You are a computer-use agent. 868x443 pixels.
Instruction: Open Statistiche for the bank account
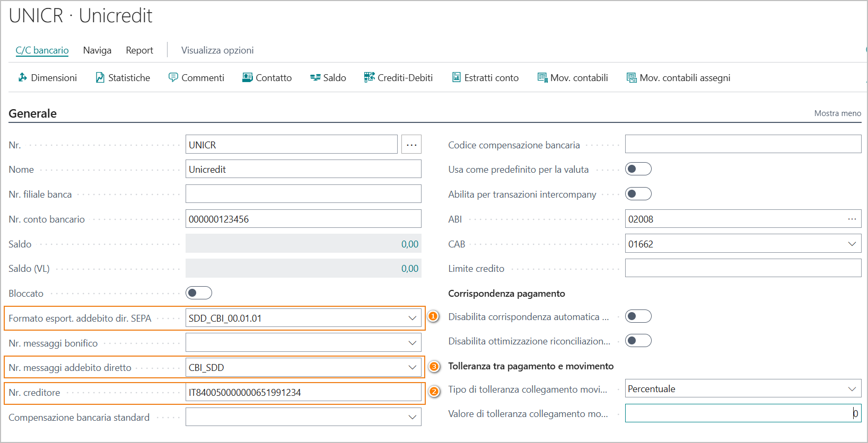[122, 78]
